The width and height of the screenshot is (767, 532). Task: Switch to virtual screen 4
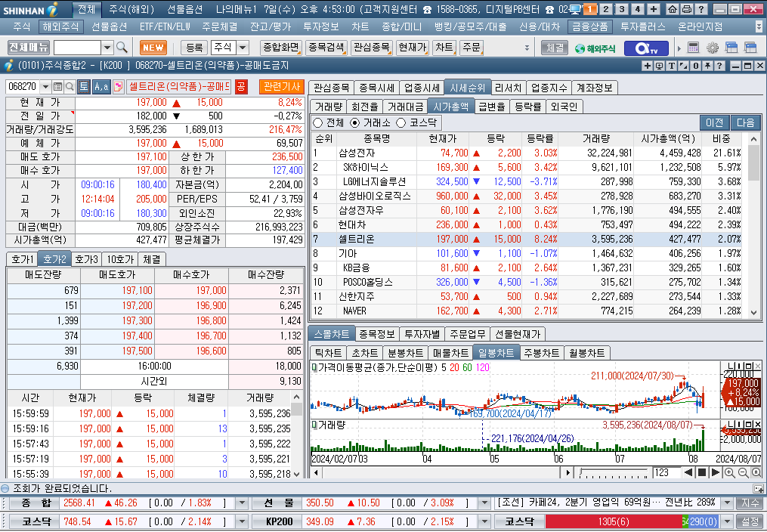click(637, 9)
